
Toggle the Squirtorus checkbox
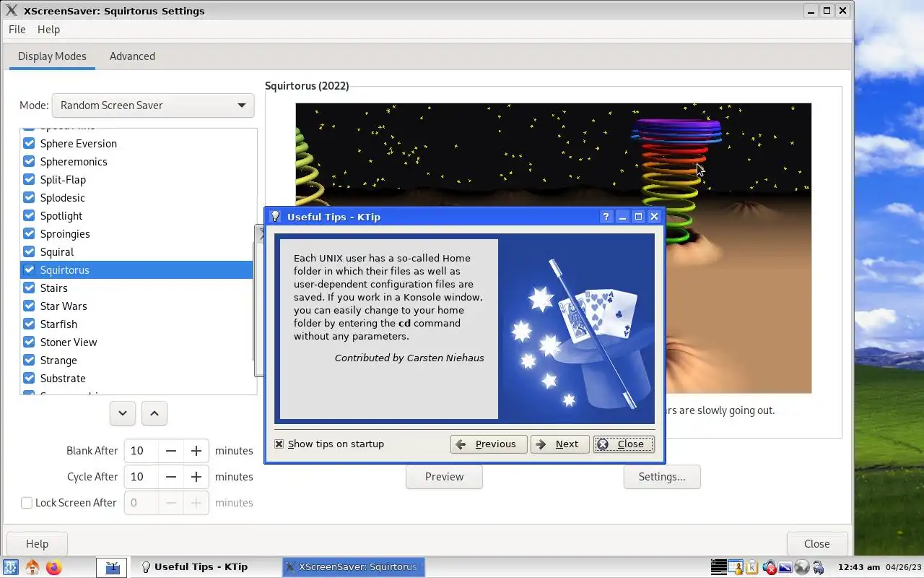(29, 270)
